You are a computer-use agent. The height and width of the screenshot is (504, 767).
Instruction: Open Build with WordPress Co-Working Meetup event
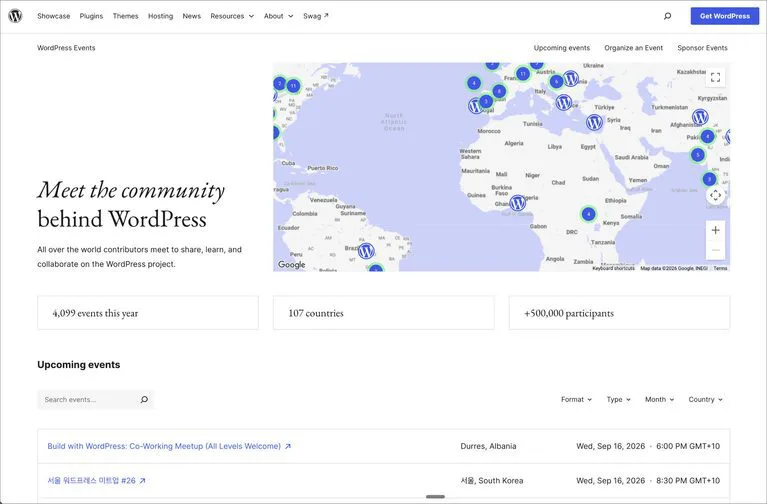coord(164,446)
